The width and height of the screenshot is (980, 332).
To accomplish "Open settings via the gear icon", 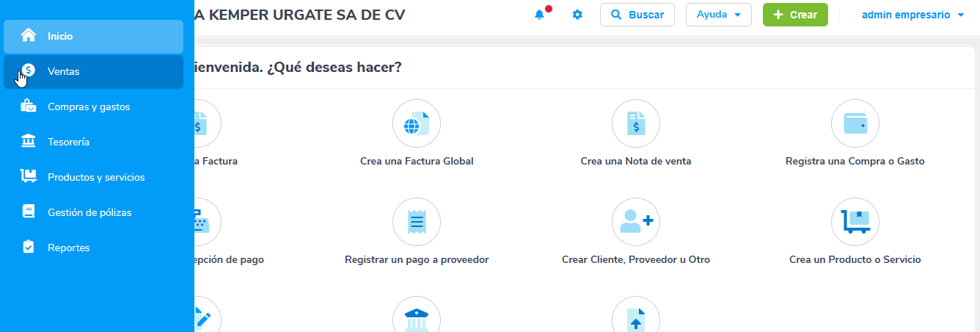I will click(577, 15).
